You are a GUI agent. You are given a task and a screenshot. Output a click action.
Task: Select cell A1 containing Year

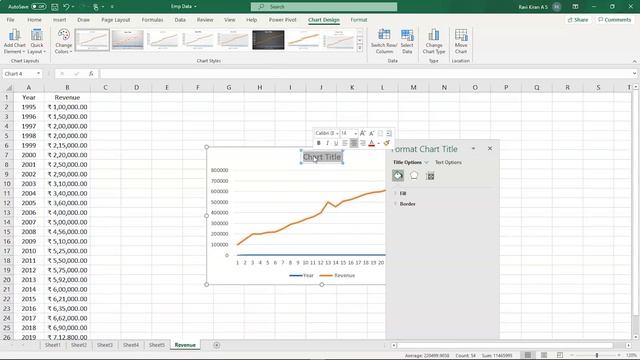(29, 98)
